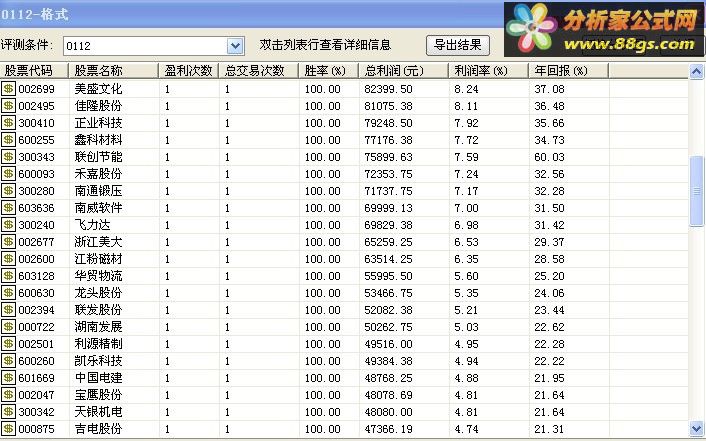Select stock name 禾嘉股份
The width and height of the screenshot is (706, 441).
tap(98, 174)
